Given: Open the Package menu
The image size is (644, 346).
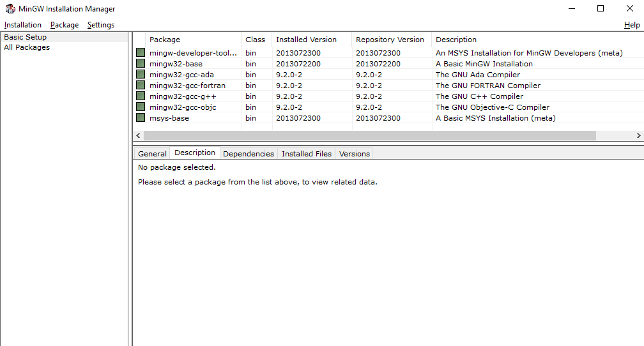Looking at the screenshot, I should click(x=65, y=25).
